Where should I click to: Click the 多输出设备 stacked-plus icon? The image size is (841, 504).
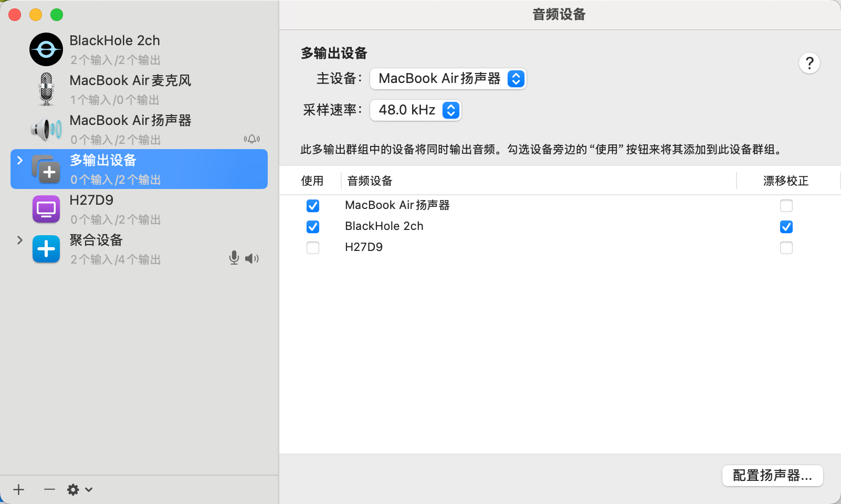click(x=46, y=169)
